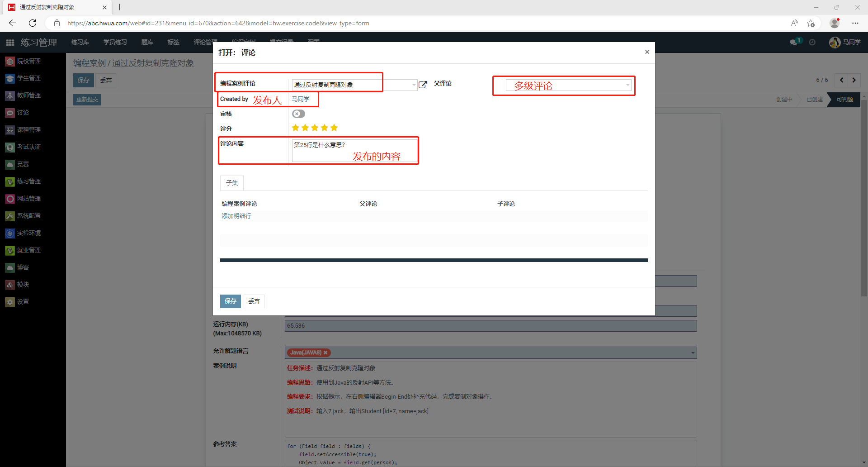This screenshot has width=868, height=467.
Task: Set rating to the third star
Action: [x=315, y=128]
